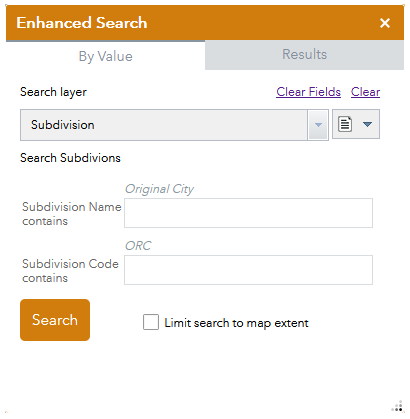Close the Enhanced Search panel
Viewport: 410px width, 419px height.
coord(385,23)
